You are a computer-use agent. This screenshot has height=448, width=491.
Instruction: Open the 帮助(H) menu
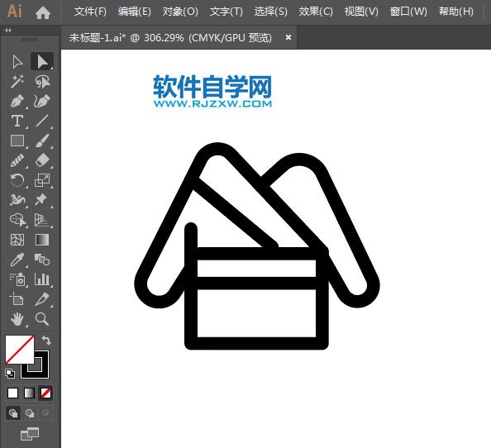[456, 12]
